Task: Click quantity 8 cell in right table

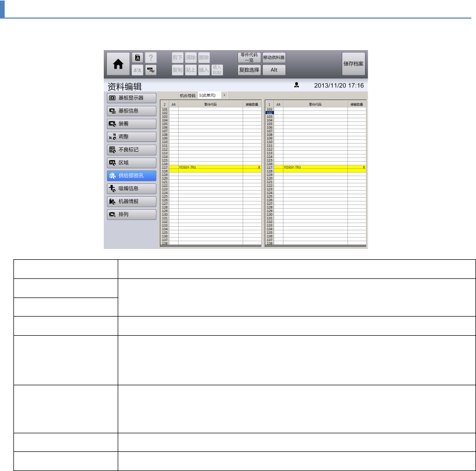Action: tap(357, 167)
